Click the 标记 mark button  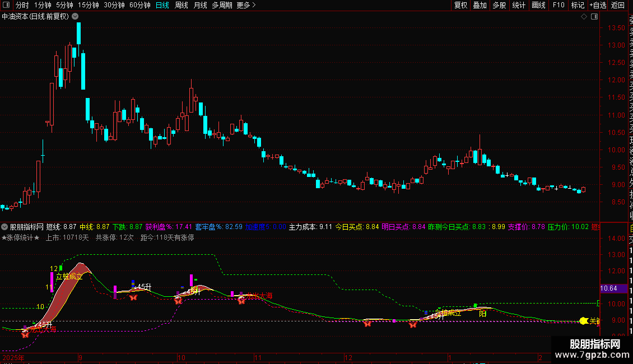(x=578, y=5)
